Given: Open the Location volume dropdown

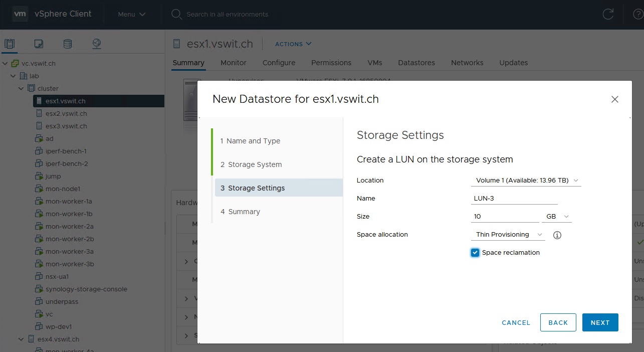Looking at the screenshot, I should (526, 181).
